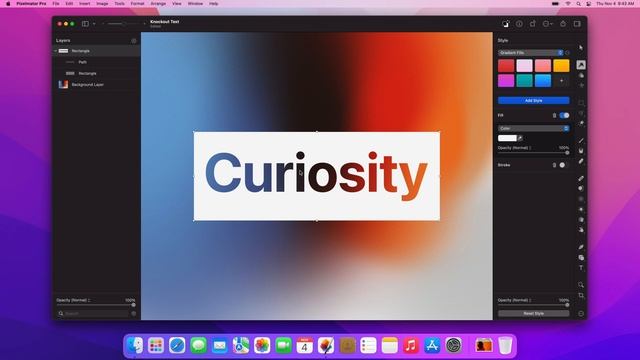Select the Crop tool
This screenshot has height=360, width=640.
581,295
